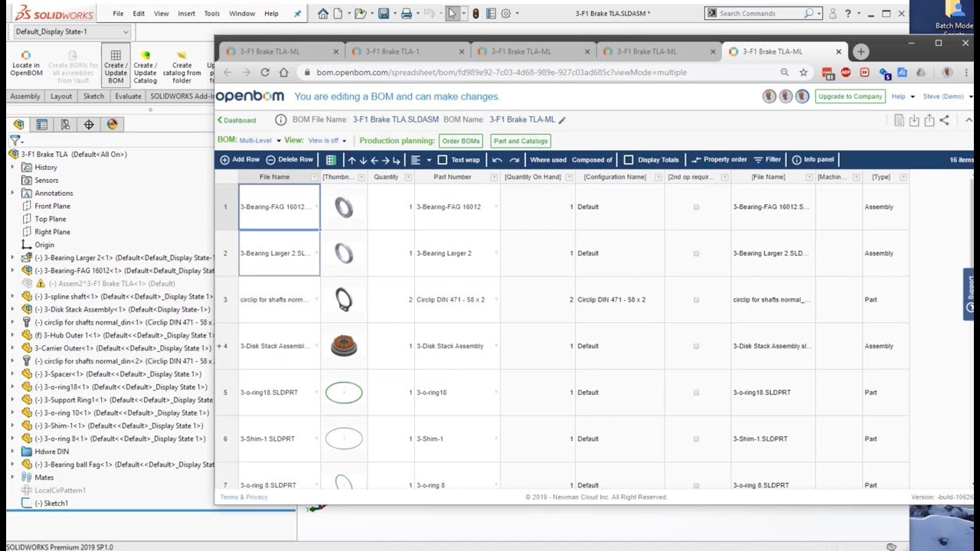Go back to Dashboard link
Screen dimensions: 980x551
237,120
